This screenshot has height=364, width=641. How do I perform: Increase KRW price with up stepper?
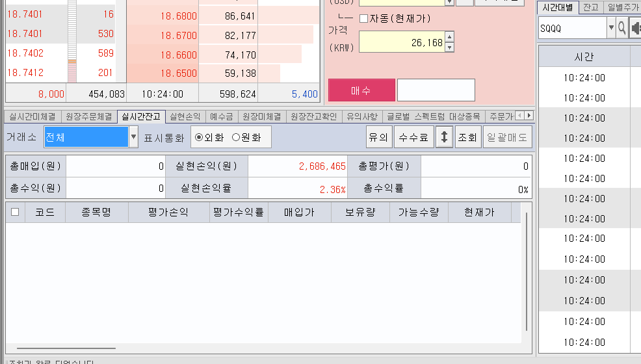tap(450, 37)
